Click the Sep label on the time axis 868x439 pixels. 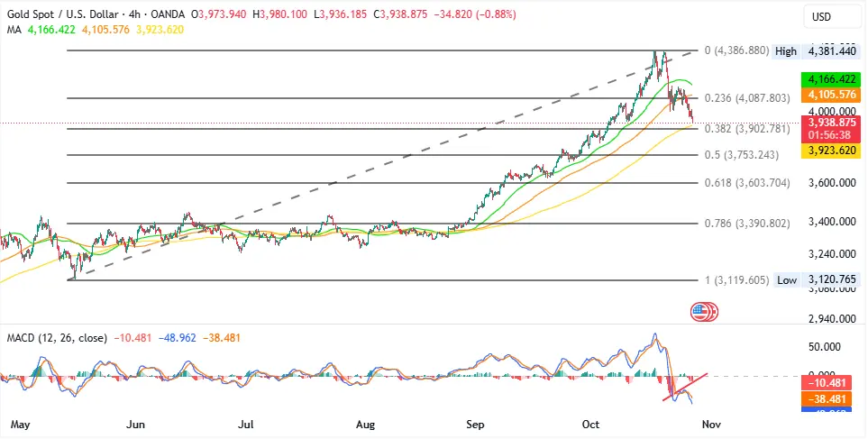(x=475, y=423)
